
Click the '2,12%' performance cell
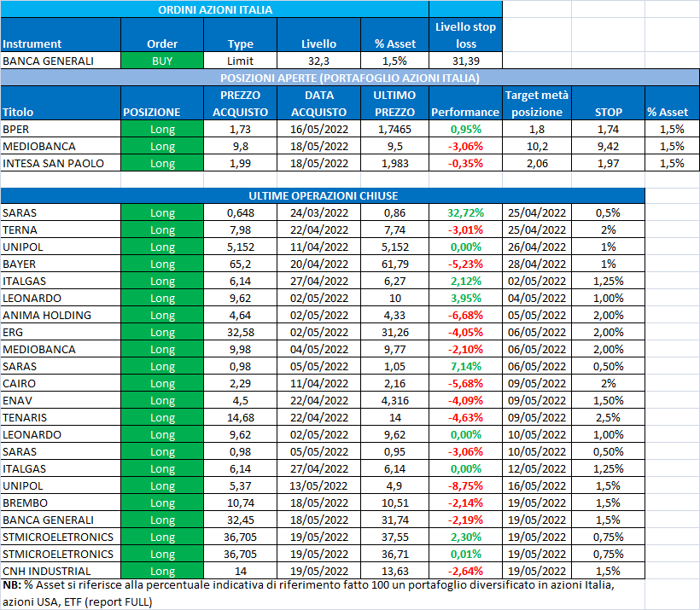[465, 282]
